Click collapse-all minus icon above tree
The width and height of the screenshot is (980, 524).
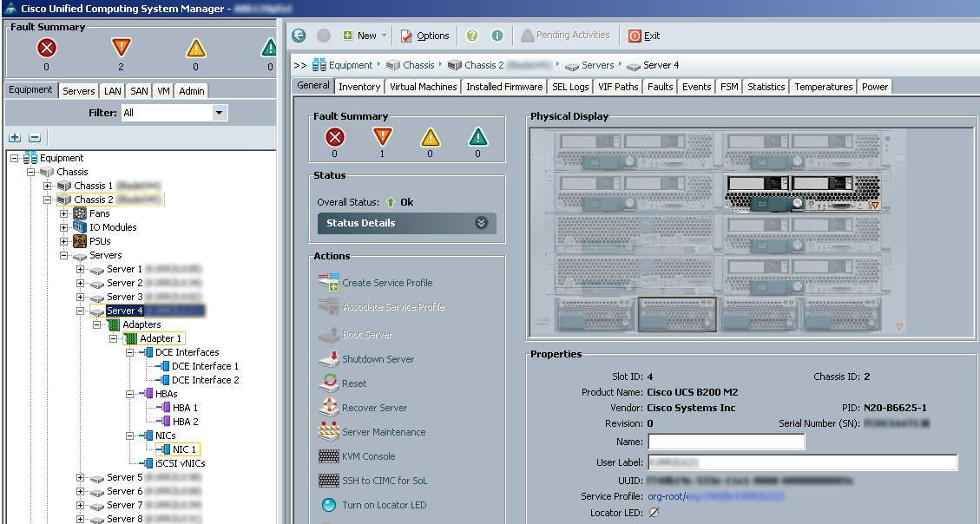(x=35, y=137)
